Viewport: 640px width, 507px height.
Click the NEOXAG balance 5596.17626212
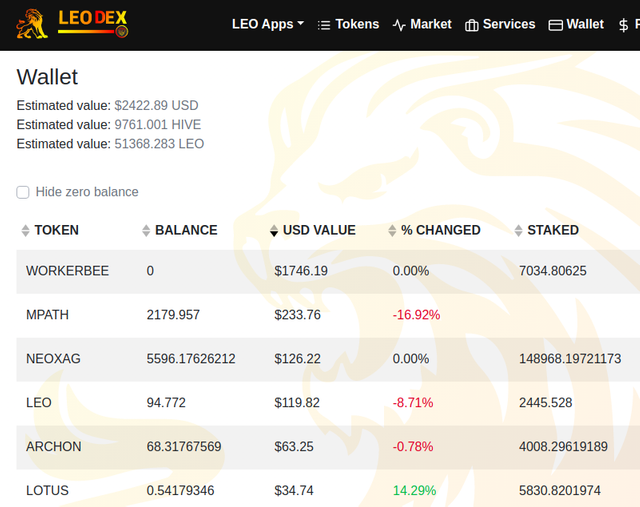[191, 359]
